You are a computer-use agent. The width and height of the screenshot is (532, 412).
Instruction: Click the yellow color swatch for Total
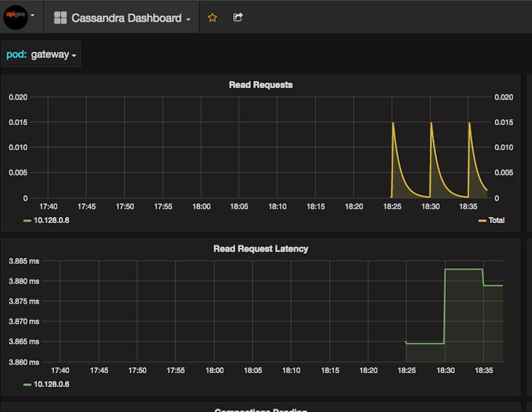tap(482, 221)
